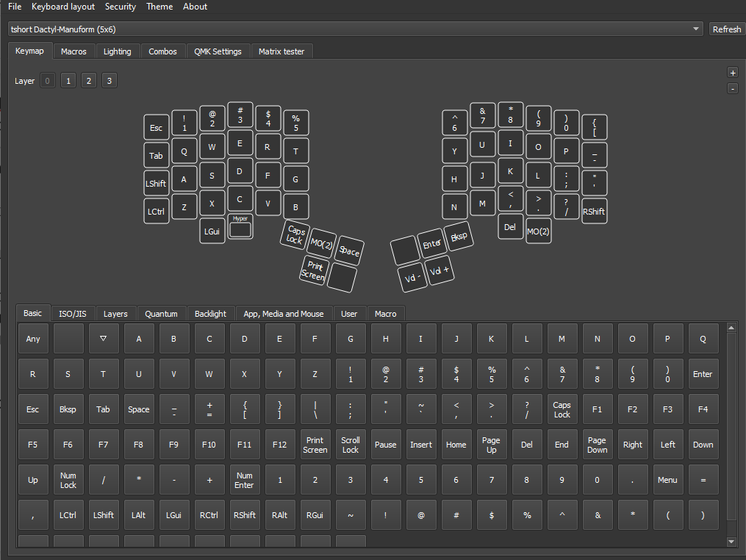The height and width of the screenshot is (560, 746).
Task: Zoom in keymap with plus button
Action: (733, 73)
